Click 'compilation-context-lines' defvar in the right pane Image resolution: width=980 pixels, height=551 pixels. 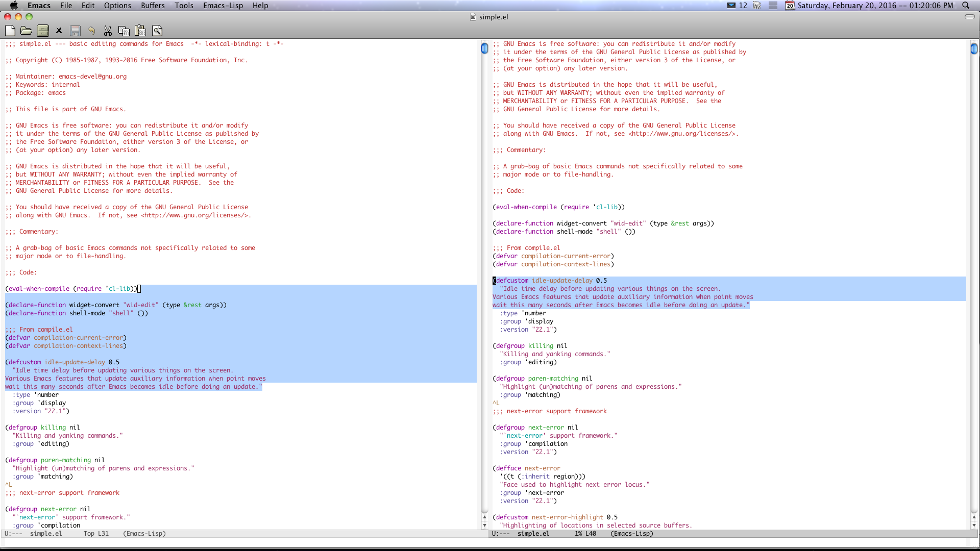tap(566, 264)
